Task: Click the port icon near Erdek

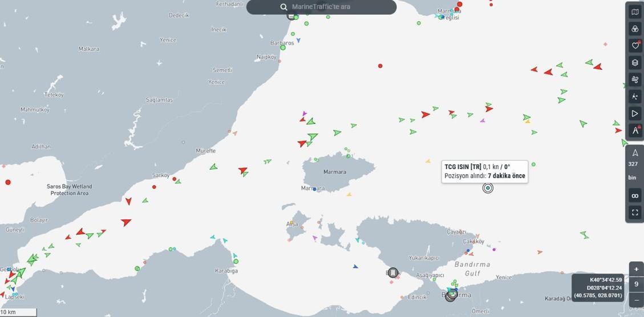Action: coord(392,273)
